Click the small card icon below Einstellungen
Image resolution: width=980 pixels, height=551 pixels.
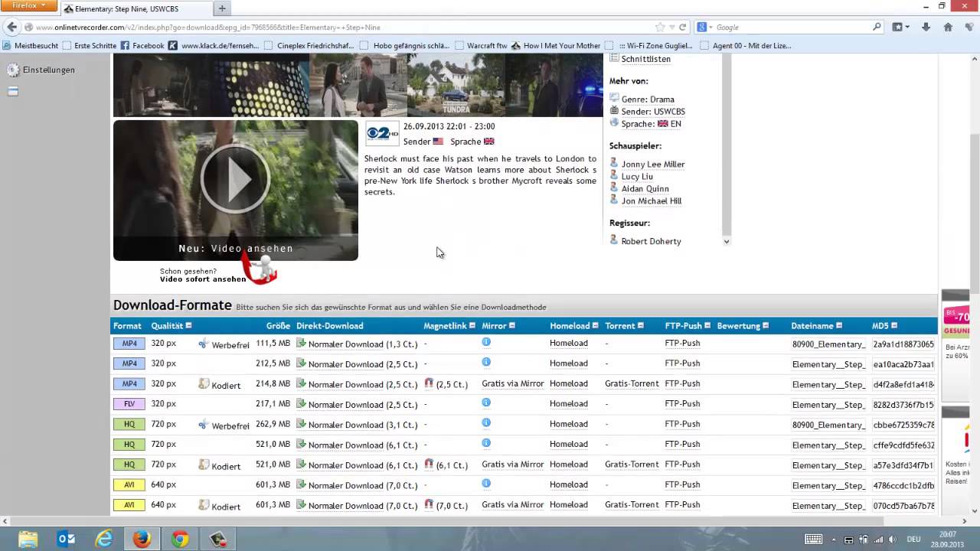click(x=13, y=91)
